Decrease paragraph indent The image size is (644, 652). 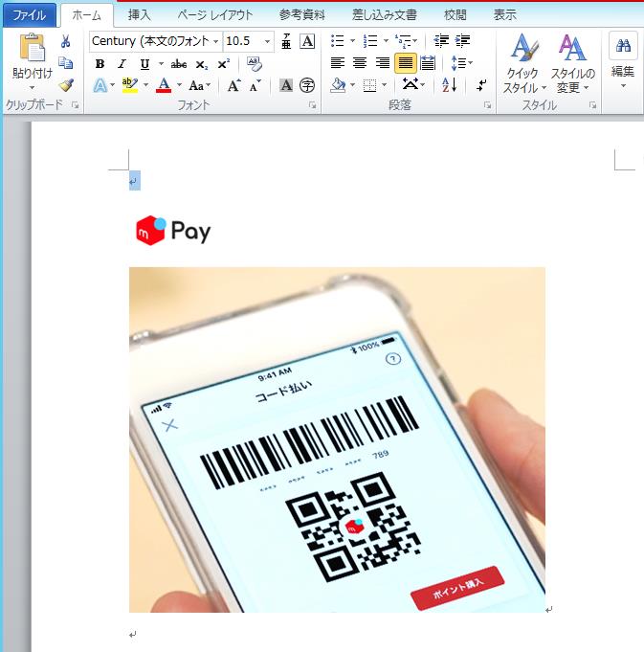coord(441,41)
